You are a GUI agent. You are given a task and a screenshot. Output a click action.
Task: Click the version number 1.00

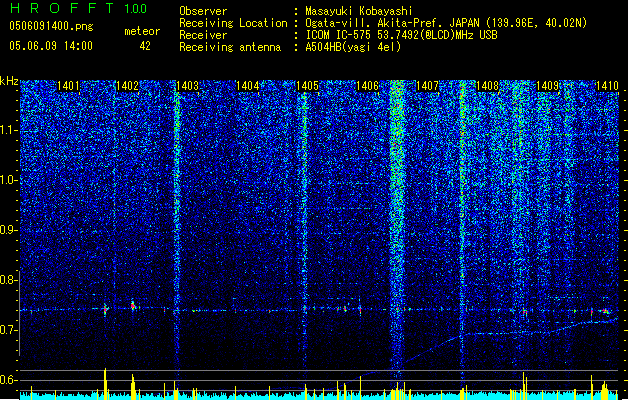coord(136,8)
